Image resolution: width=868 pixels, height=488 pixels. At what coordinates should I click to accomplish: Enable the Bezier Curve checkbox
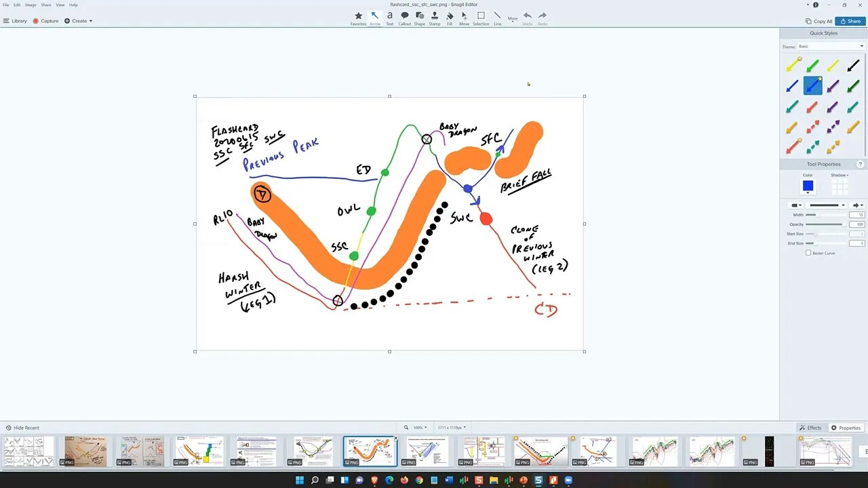pyautogui.click(x=808, y=253)
